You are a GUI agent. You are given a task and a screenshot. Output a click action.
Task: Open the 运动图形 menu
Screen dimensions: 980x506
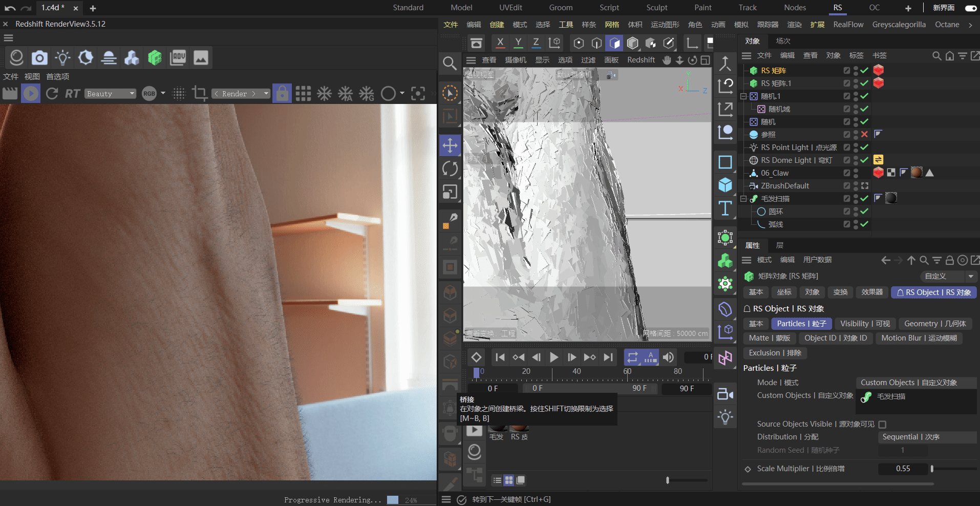click(x=665, y=25)
